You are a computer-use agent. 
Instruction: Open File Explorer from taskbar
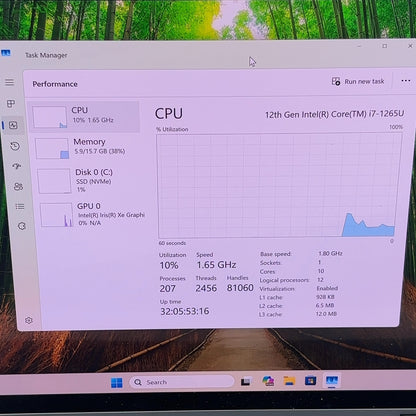coord(289,381)
